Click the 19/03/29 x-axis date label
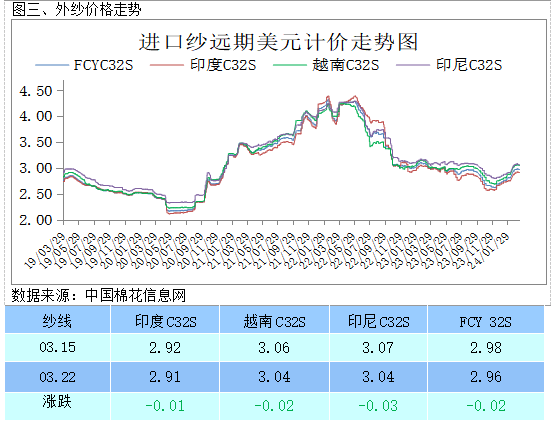The image size is (557, 425). coord(45,251)
